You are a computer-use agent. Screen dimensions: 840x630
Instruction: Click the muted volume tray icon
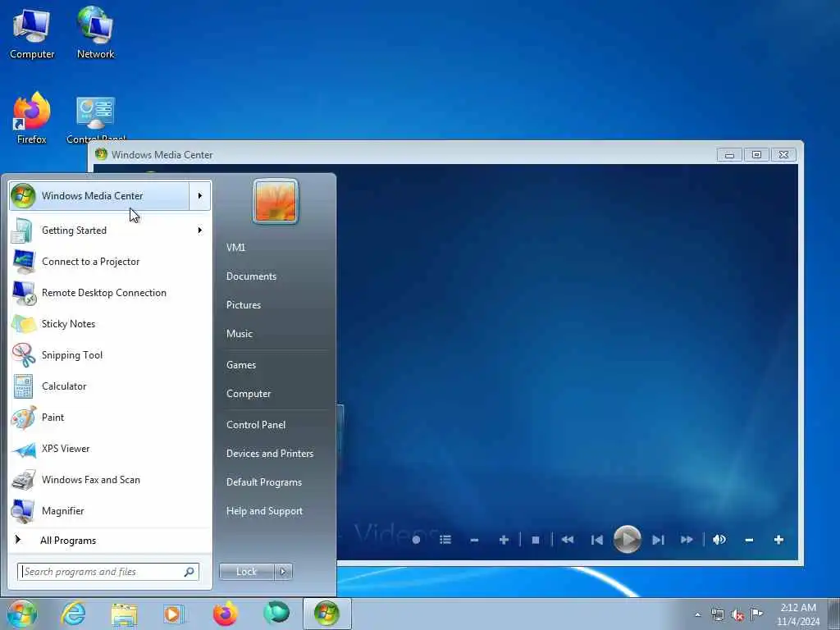tap(737, 615)
